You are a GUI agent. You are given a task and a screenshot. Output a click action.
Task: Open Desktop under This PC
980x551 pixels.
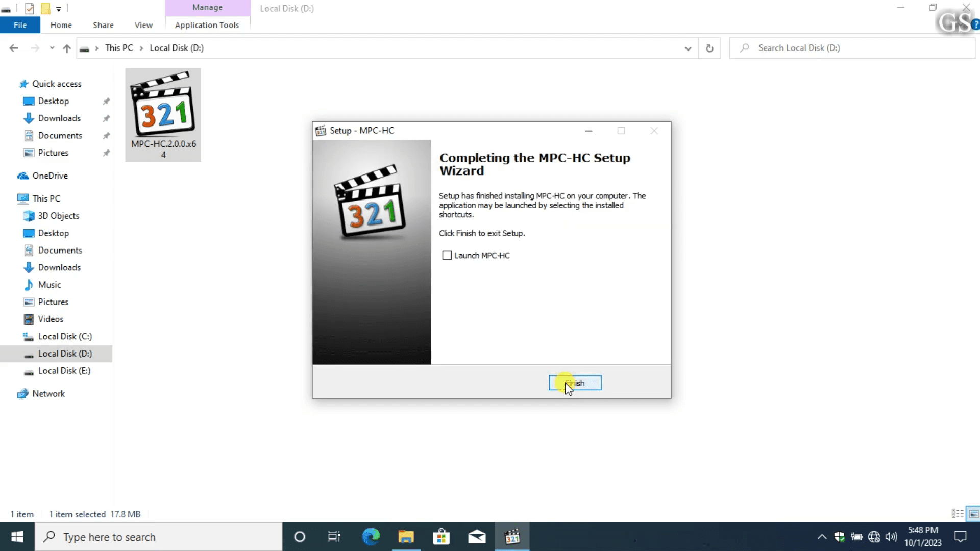53,233
